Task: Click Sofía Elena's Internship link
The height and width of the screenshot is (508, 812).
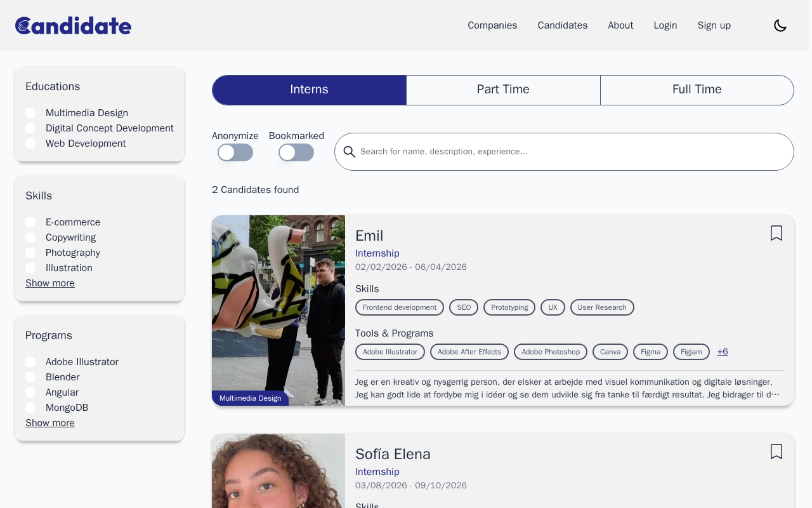Action: coord(377,472)
